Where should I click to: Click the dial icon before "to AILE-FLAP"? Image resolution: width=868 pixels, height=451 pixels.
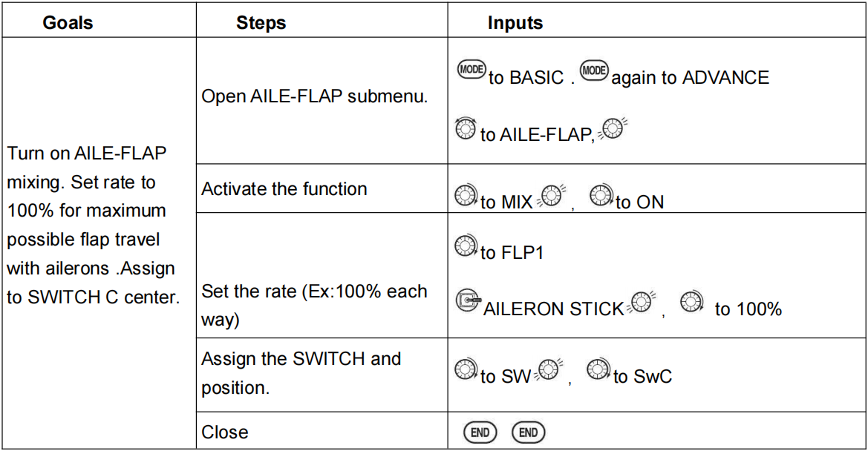point(466,129)
